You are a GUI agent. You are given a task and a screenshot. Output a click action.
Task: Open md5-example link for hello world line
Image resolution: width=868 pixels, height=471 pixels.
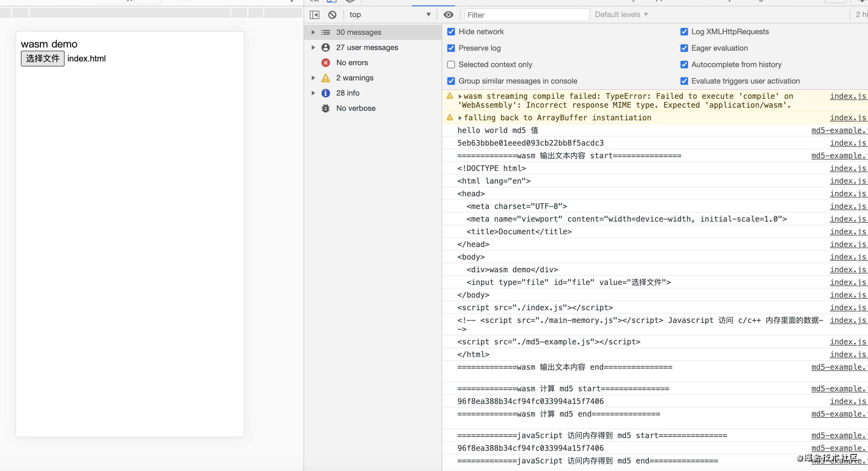[x=839, y=130]
